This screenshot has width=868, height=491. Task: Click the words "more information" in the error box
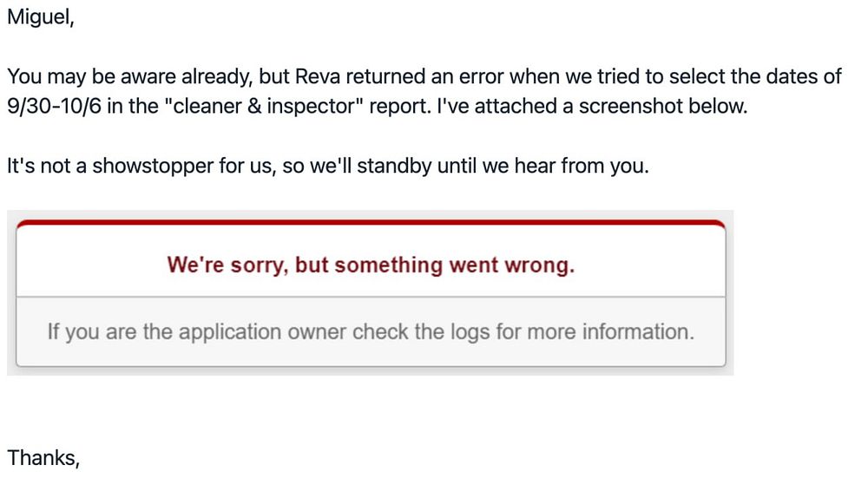pyautogui.click(x=609, y=331)
